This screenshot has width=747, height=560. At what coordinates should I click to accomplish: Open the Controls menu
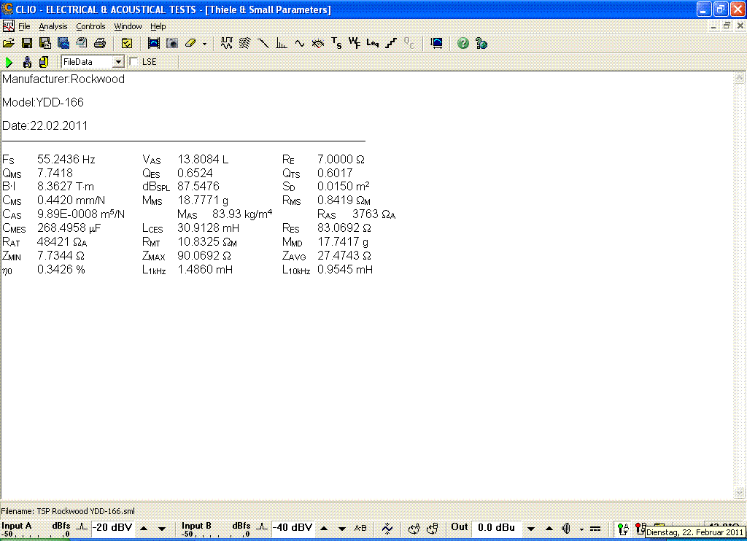tap(90, 26)
